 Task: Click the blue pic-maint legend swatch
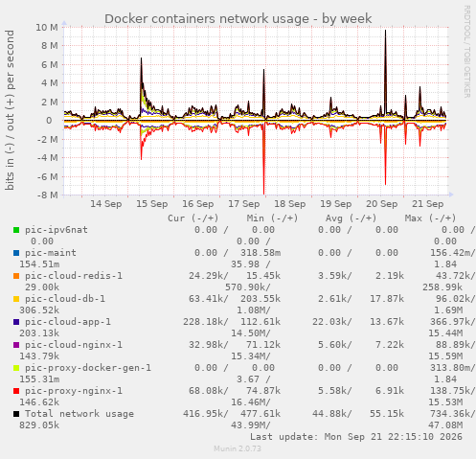[x=16, y=253]
